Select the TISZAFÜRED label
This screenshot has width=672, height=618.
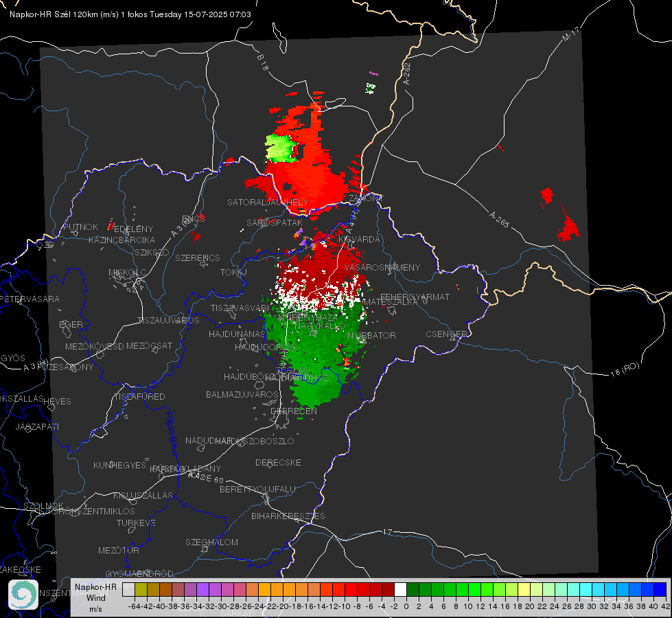click(x=140, y=396)
